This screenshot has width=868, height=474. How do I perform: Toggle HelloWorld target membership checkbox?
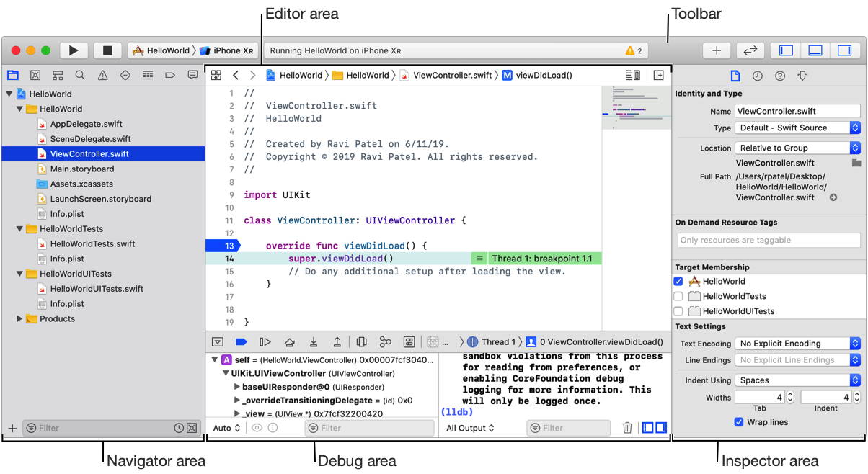678,282
